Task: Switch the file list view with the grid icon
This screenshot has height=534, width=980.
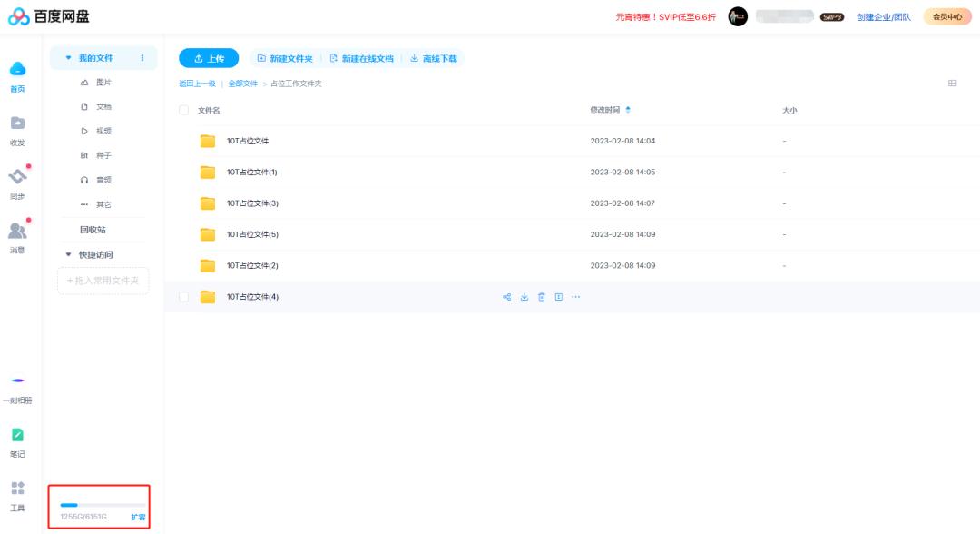Action: click(x=952, y=84)
